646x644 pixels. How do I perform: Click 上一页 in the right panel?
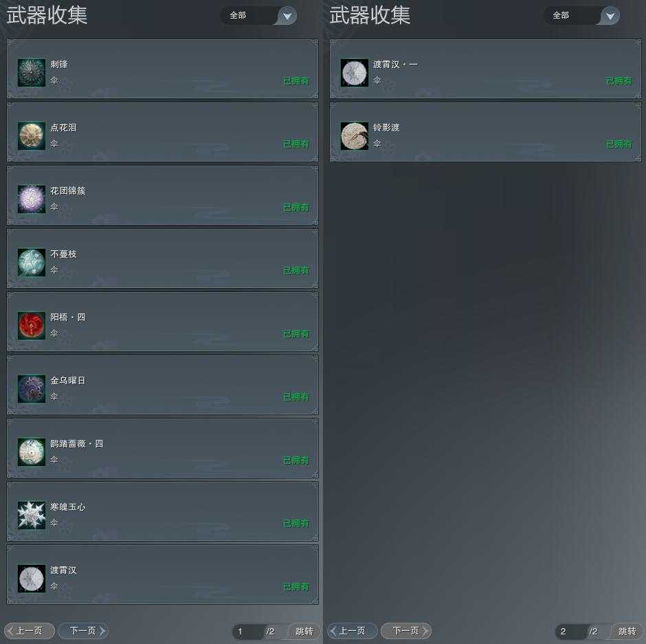tap(353, 631)
